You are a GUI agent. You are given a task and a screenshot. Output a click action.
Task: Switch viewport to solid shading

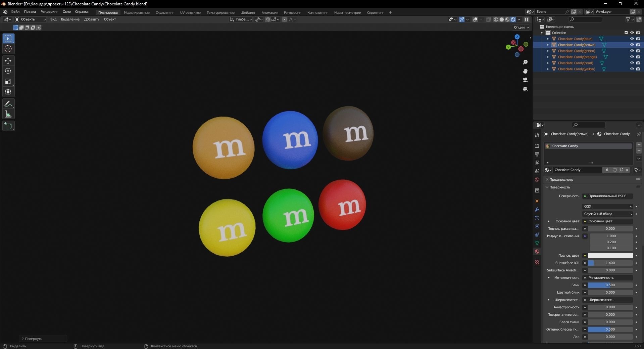[502, 19]
